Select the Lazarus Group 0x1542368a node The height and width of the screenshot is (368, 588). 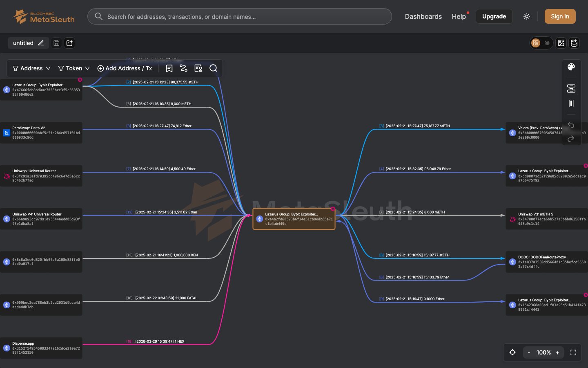tap(547, 305)
